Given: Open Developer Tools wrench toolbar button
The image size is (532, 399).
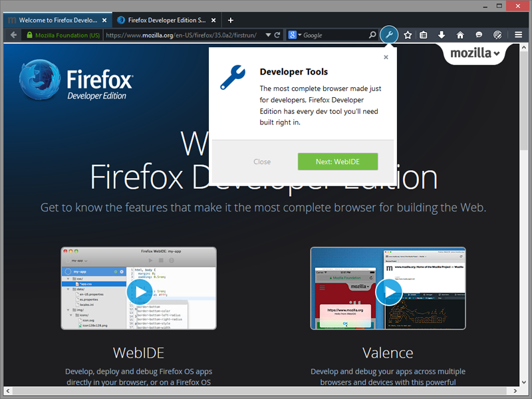Looking at the screenshot, I should click(x=389, y=35).
